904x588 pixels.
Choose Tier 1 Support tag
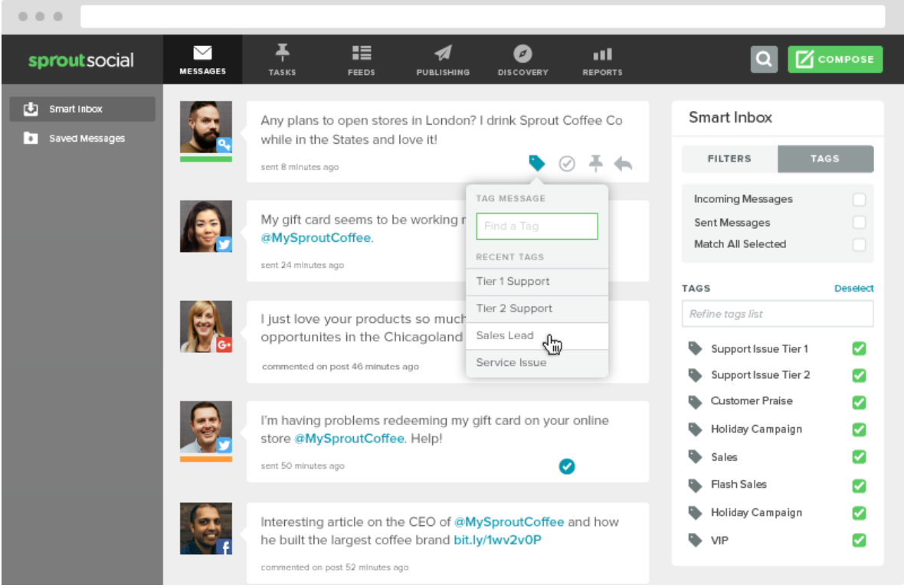click(537, 282)
